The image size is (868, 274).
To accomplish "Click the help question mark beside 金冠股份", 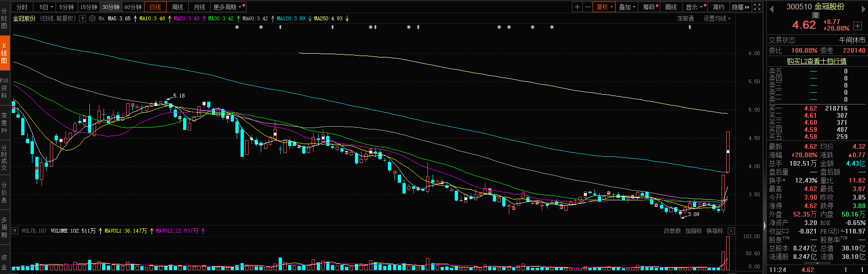I will click(x=82, y=19).
